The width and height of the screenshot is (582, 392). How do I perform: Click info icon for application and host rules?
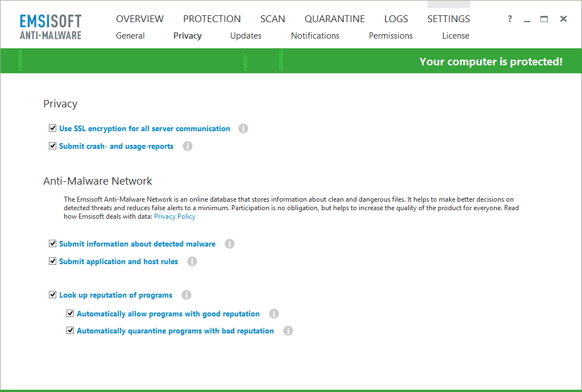coord(192,261)
